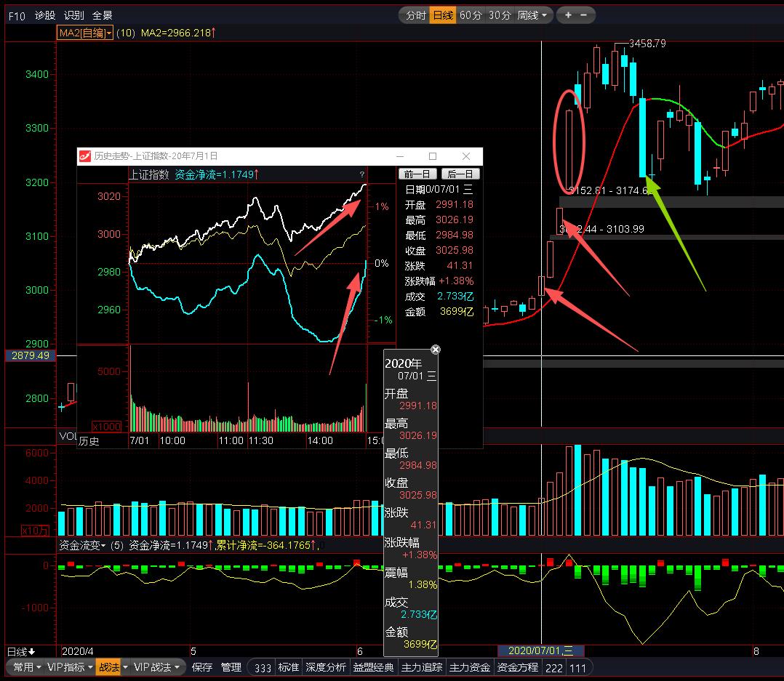Maximize the 历史走势 popup window

click(433, 156)
